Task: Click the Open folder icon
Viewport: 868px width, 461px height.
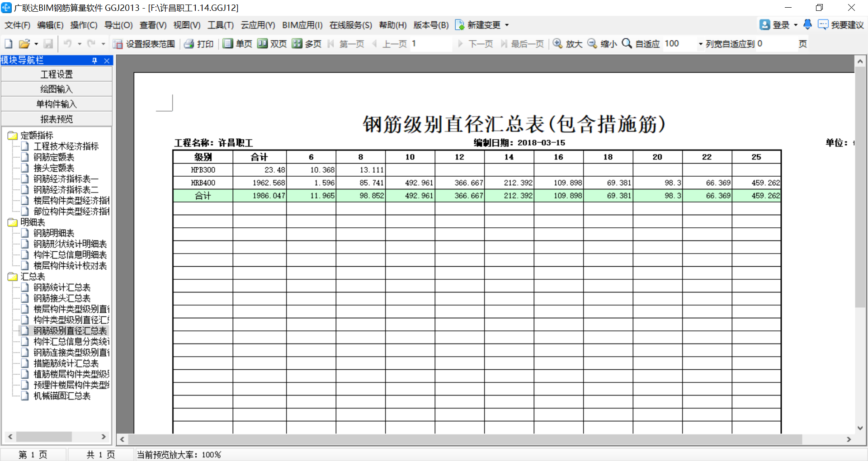Action: [x=24, y=44]
